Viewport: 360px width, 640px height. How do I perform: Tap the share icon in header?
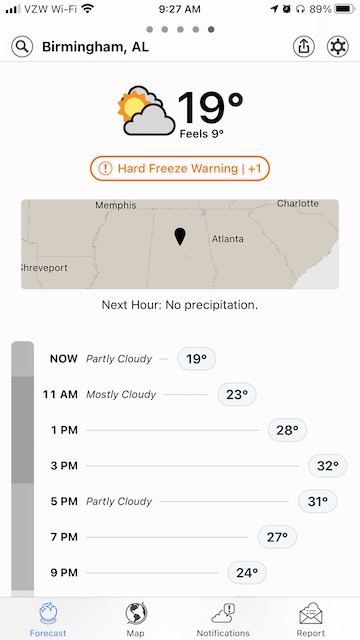point(304,47)
